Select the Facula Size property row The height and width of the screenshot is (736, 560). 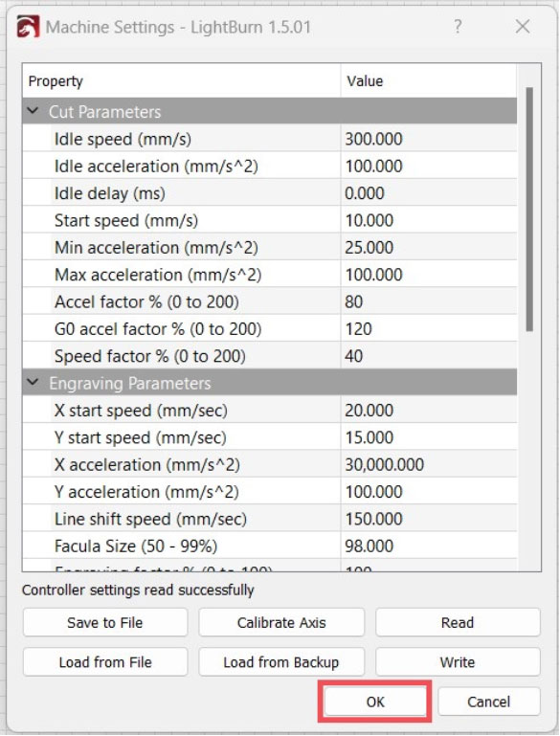(x=270, y=546)
